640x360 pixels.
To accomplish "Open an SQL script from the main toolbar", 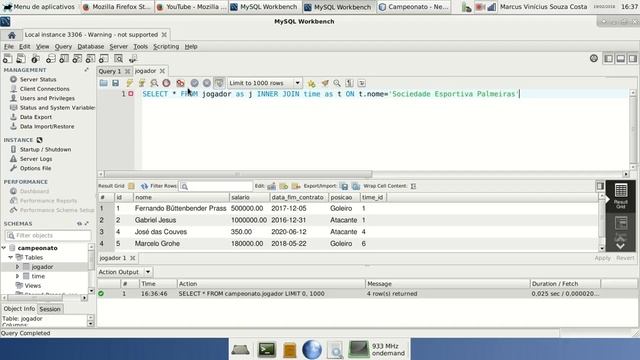I will [x=21, y=59].
